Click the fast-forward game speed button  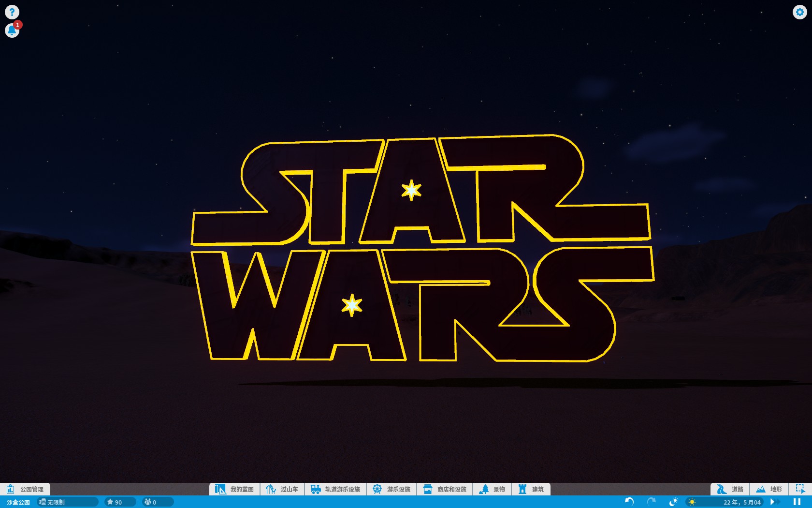click(x=775, y=502)
